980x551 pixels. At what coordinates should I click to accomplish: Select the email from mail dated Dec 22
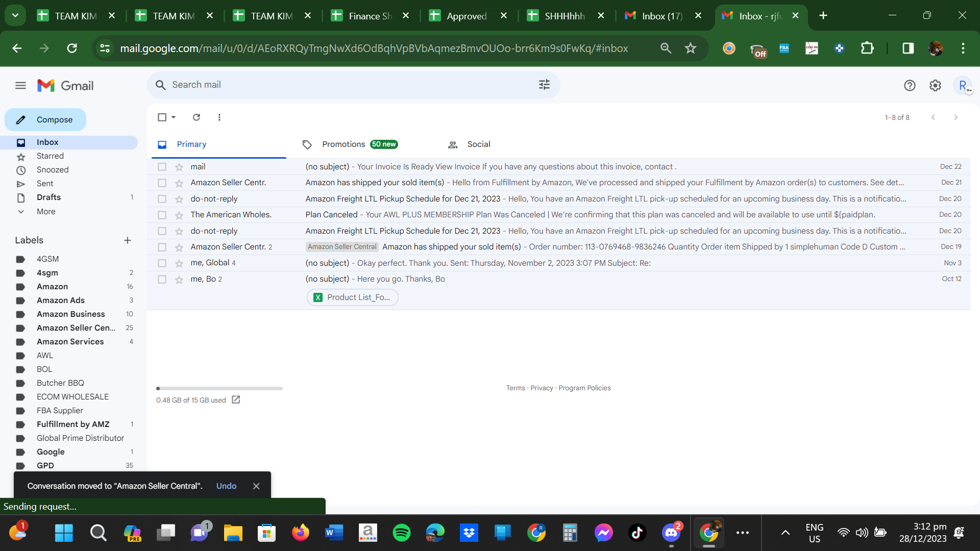pos(162,167)
